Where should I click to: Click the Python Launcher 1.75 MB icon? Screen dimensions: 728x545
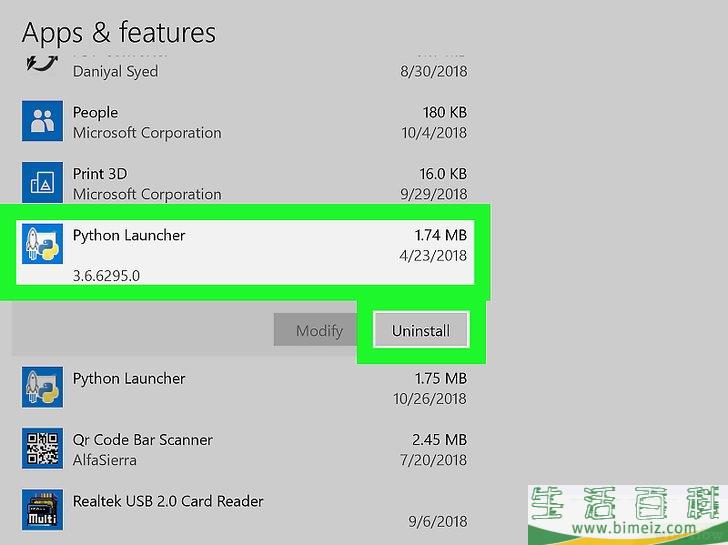(42, 387)
